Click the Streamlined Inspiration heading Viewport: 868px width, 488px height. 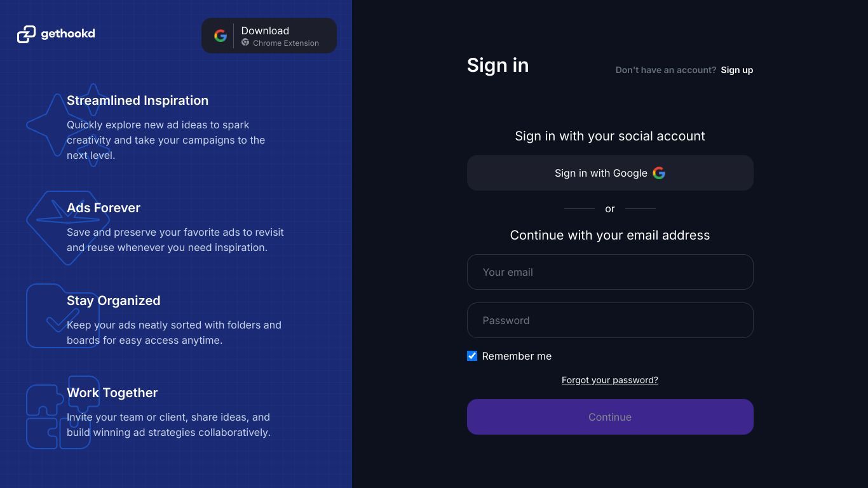138,100
